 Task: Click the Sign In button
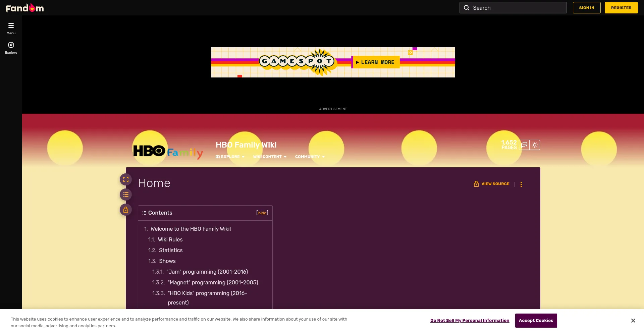click(x=587, y=8)
